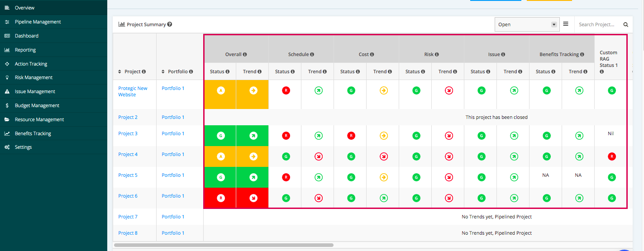Click the info icon under Custom RAG Status 1
The height and width of the screenshot is (251, 644).
coord(602,71)
